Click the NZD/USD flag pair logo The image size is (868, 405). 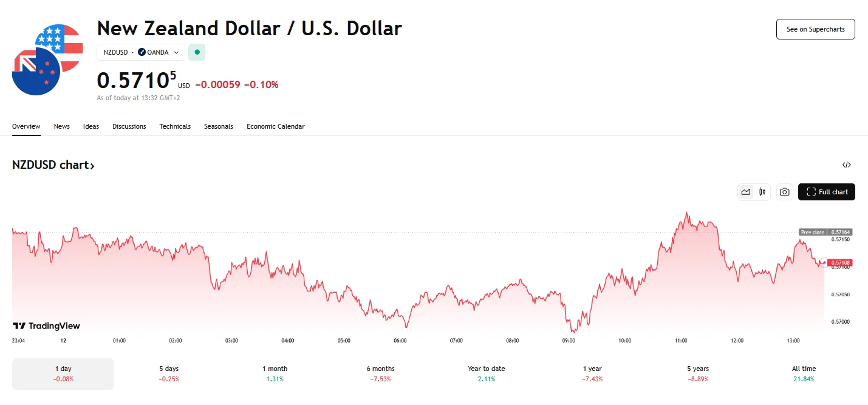(x=47, y=60)
